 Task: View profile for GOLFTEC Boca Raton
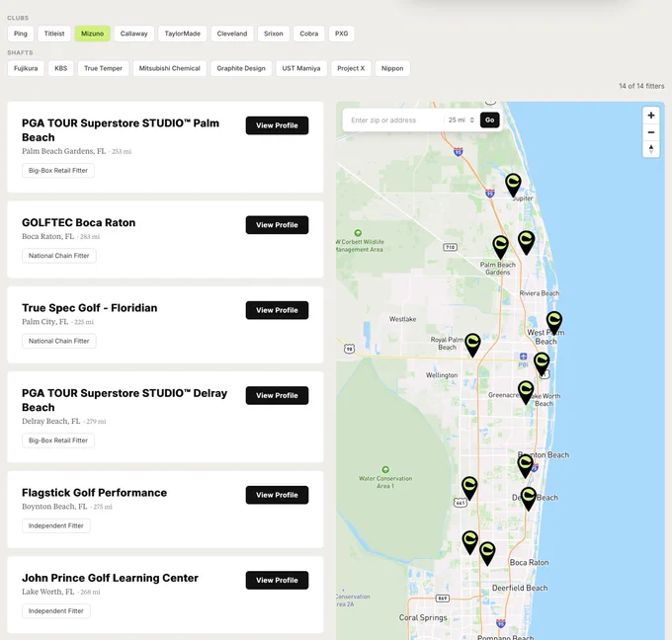pyautogui.click(x=277, y=225)
